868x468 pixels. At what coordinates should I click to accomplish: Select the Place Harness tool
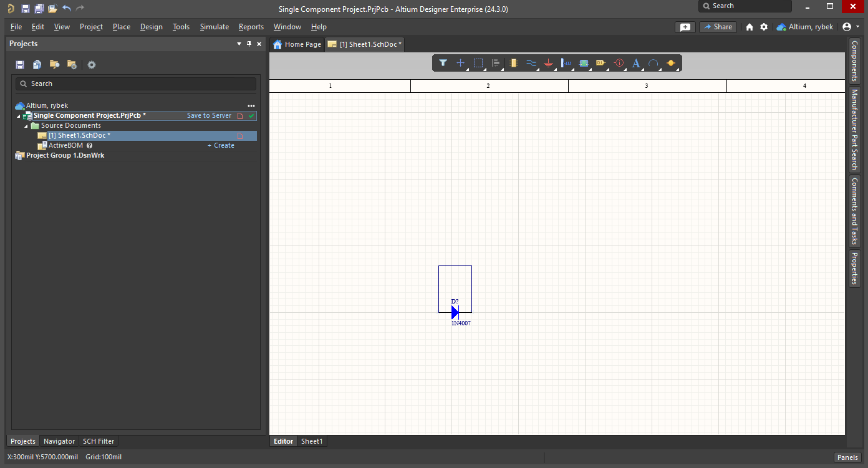point(566,63)
